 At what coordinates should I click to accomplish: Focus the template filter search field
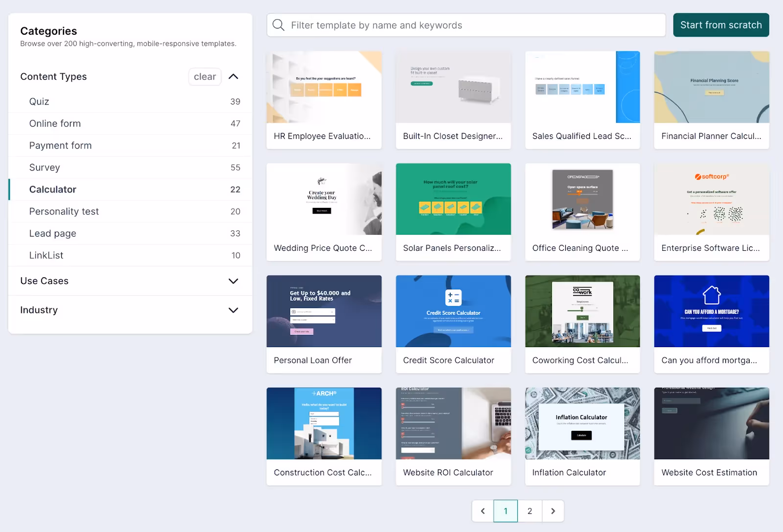tap(466, 25)
